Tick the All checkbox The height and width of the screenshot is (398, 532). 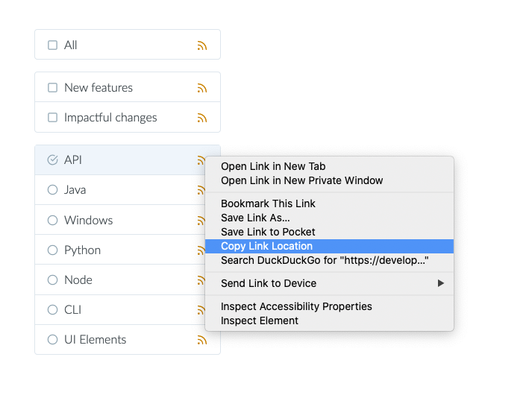coord(52,45)
